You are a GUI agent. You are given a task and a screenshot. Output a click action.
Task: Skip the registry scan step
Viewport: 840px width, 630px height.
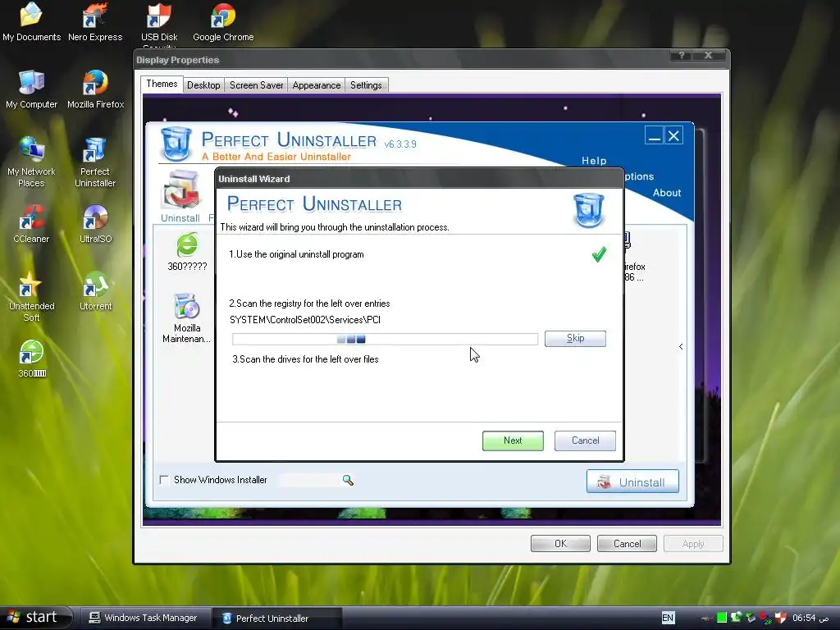(575, 338)
